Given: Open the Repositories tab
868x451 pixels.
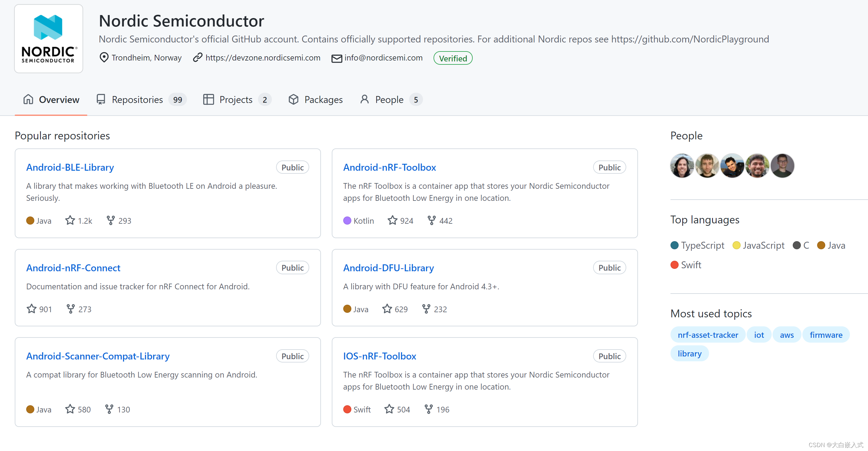Looking at the screenshot, I should coord(137,100).
